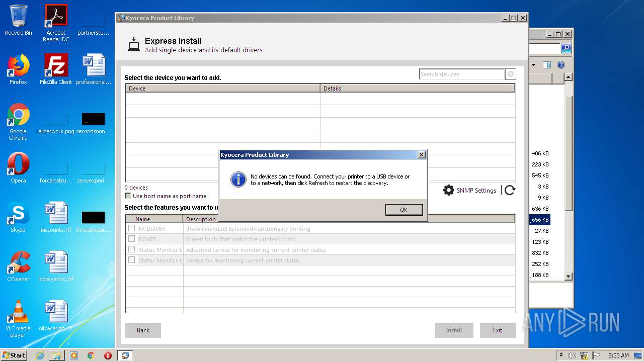The height and width of the screenshot is (362, 644).
Task: Select the professional document desktop file
Action: point(94,69)
